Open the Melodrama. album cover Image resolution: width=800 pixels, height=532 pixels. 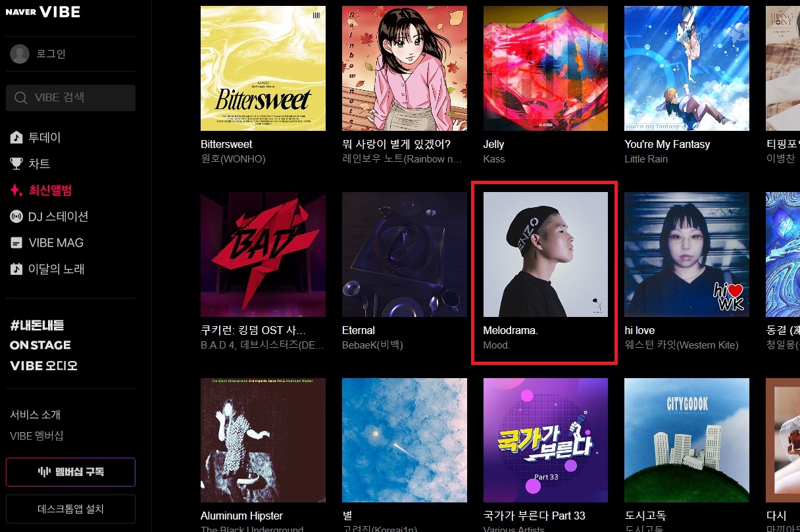point(545,254)
